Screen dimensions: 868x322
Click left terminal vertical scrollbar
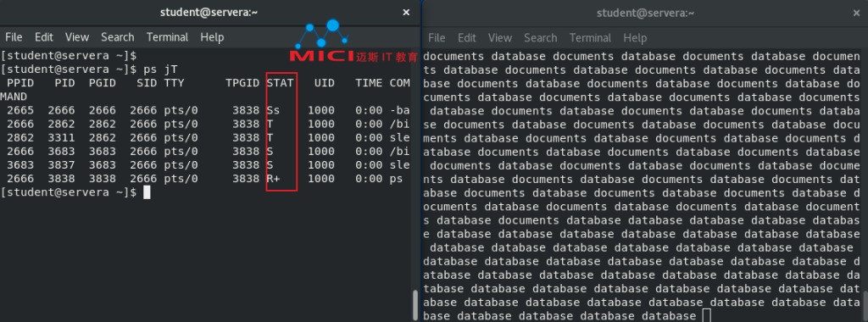click(x=415, y=305)
